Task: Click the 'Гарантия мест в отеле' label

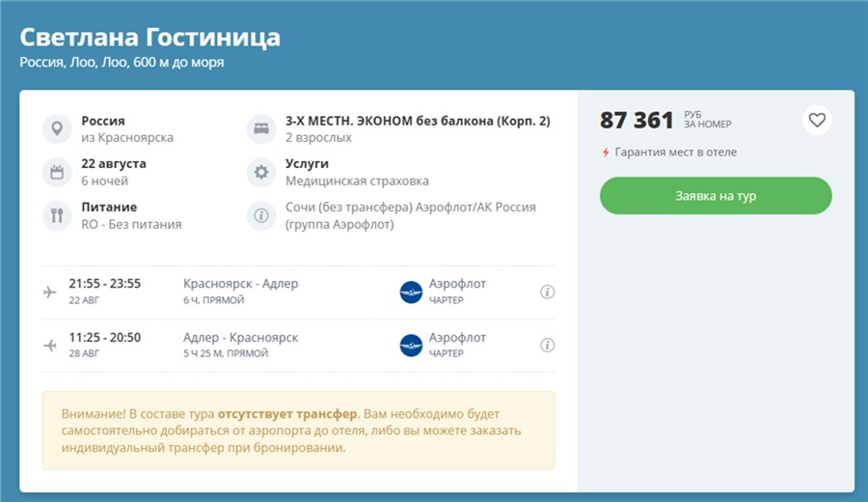Action: [x=675, y=153]
